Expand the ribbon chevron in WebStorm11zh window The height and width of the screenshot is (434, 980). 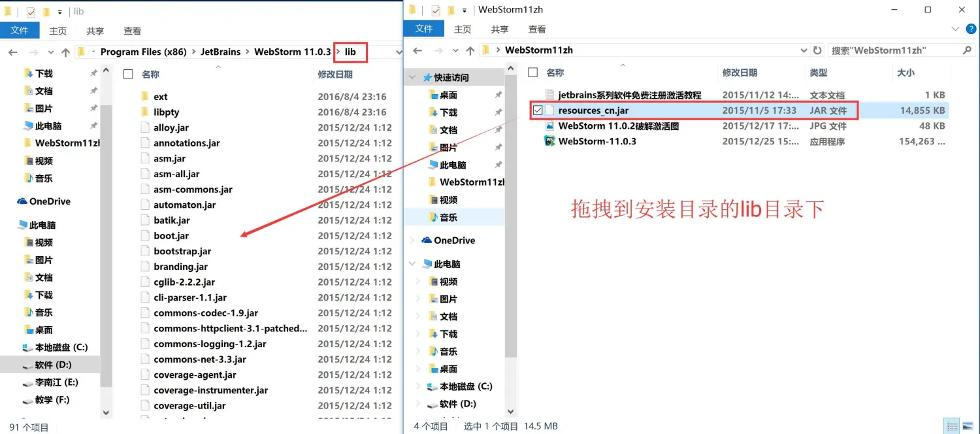point(956,29)
